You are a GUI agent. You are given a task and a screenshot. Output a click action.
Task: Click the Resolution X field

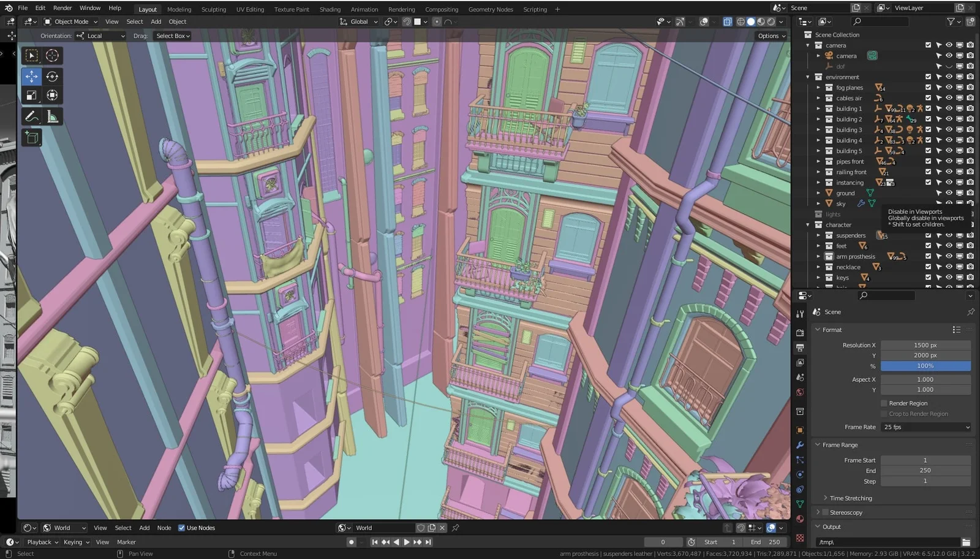click(x=925, y=345)
